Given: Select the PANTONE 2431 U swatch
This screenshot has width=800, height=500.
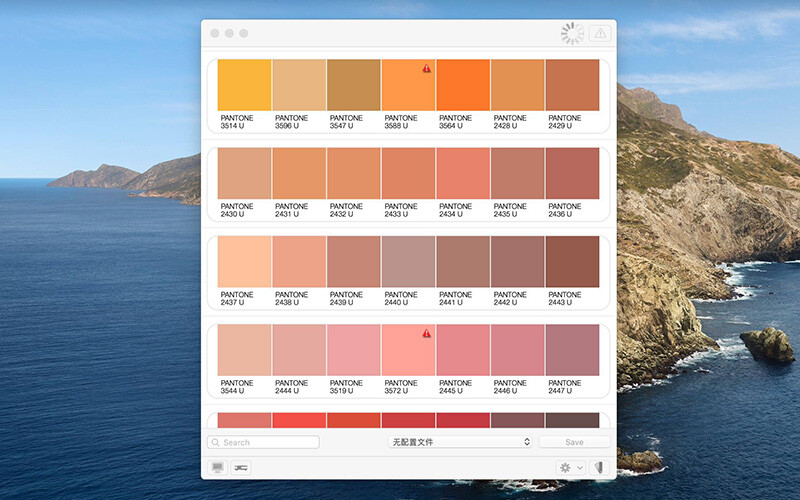Looking at the screenshot, I should coord(299,173).
